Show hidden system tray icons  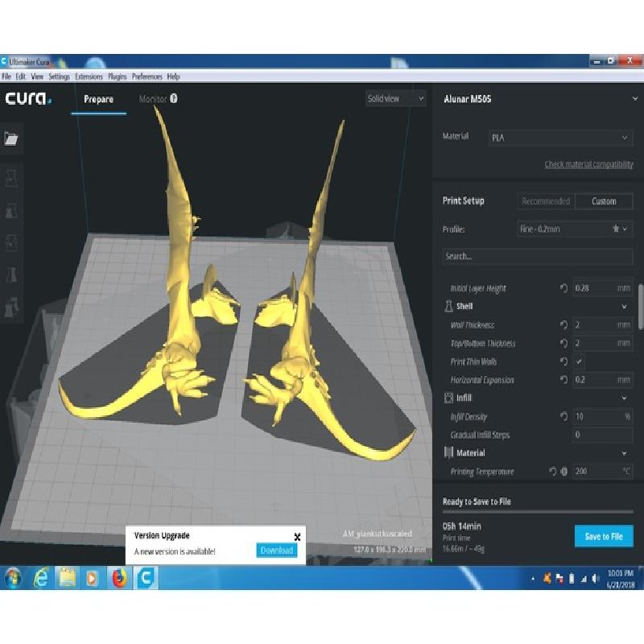point(533,578)
